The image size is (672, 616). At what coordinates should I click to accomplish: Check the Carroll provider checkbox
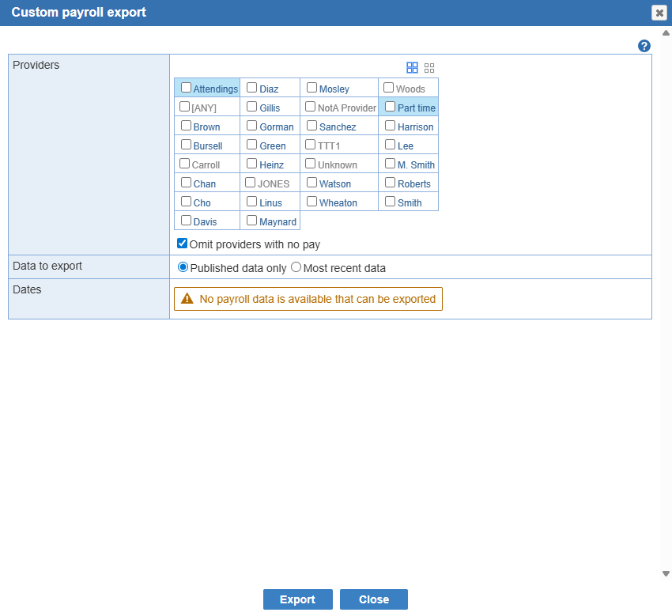184,164
